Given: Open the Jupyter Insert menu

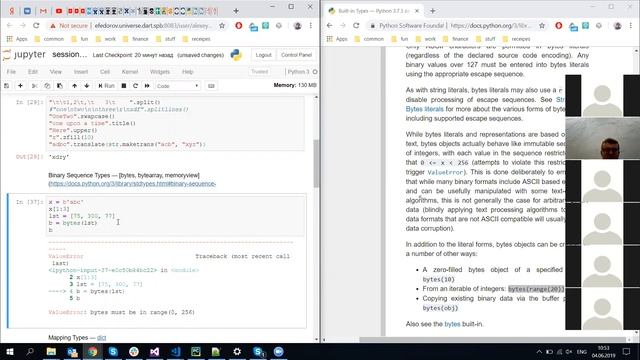Looking at the screenshot, I should (x=81, y=72).
